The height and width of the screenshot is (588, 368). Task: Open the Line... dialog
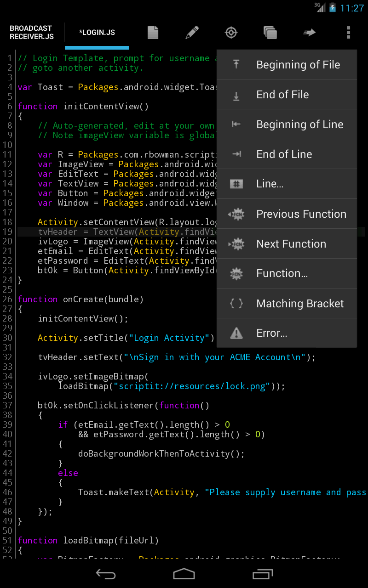[286, 184]
